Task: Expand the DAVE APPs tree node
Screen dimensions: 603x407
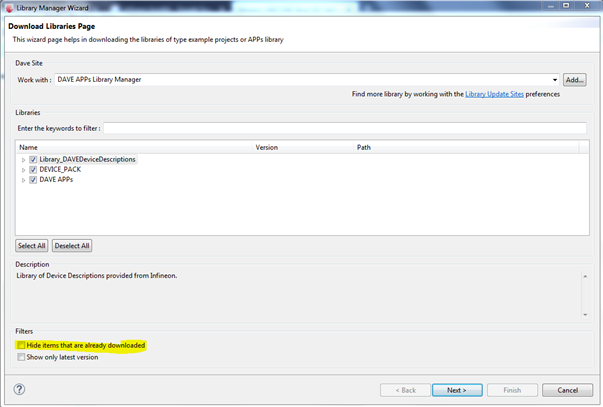Action: (x=23, y=180)
